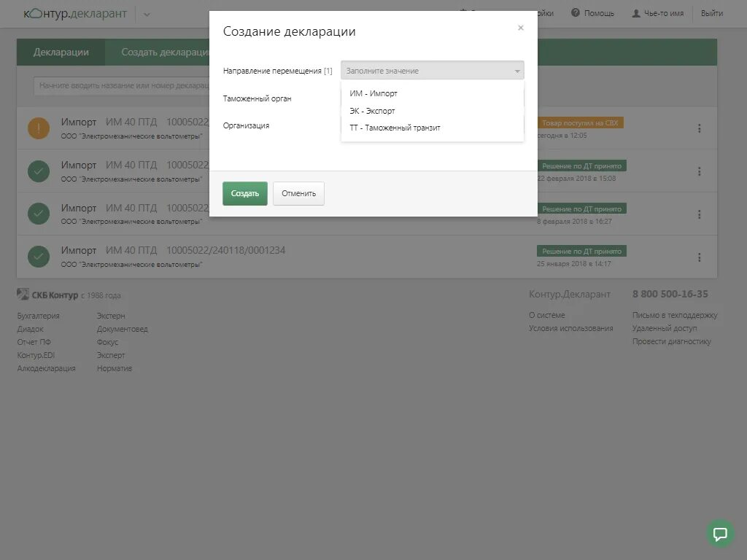Viewport: 747px width, 560px height.
Task: Open the О системе footer link
Action: [546, 315]
